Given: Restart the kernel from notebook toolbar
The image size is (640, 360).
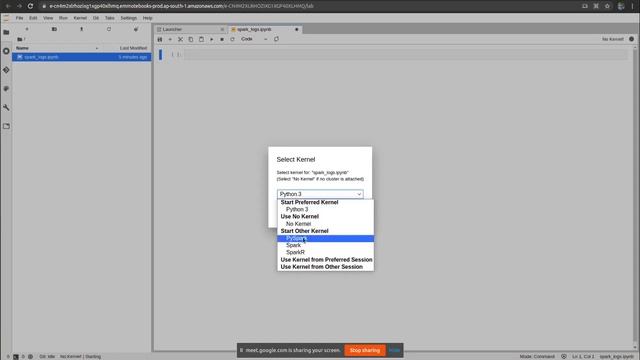Looking at the screenshot, I should click(x=232, y=39).
